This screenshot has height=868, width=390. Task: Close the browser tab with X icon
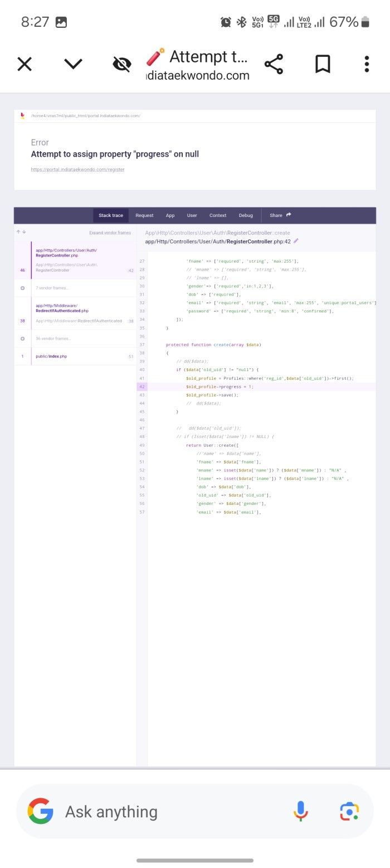coord(25,64)
